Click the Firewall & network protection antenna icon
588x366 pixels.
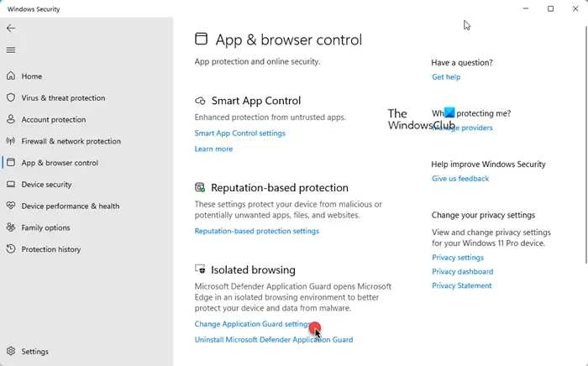click(x=11, y=141)
